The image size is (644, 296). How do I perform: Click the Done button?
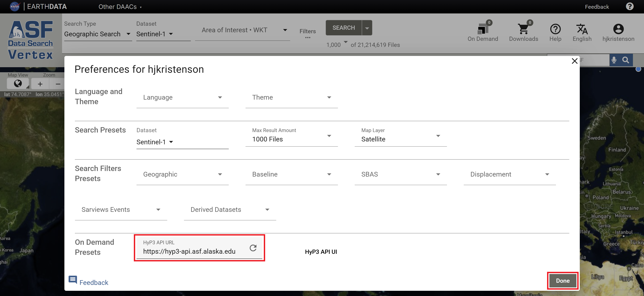pyautogui.click(x=562, y=281)
